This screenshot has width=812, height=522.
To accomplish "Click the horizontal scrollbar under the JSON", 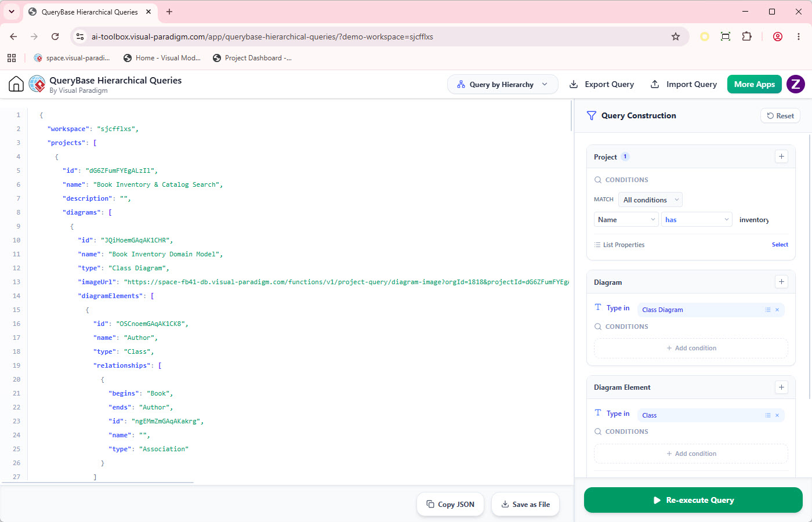I will click(97, 482).
